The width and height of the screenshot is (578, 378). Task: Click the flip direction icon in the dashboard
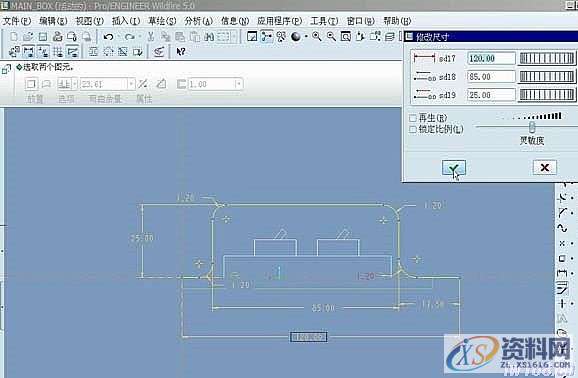click(x=143, y=84)
